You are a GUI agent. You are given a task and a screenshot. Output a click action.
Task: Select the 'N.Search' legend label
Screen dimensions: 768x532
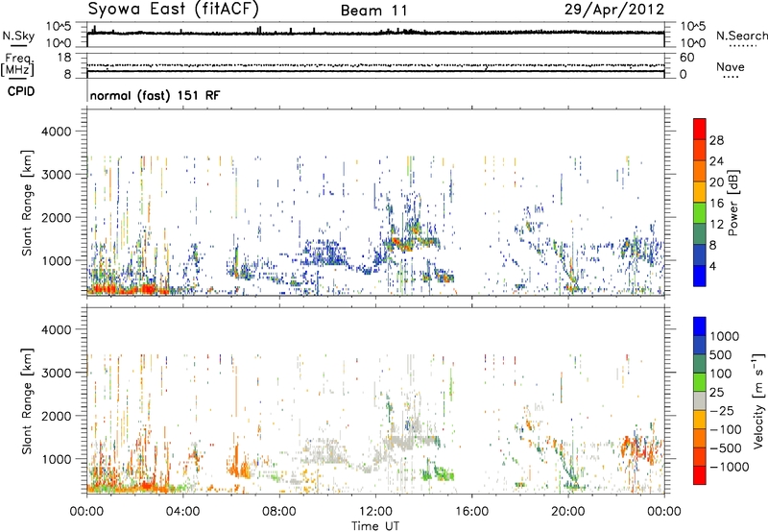point(741,36)
